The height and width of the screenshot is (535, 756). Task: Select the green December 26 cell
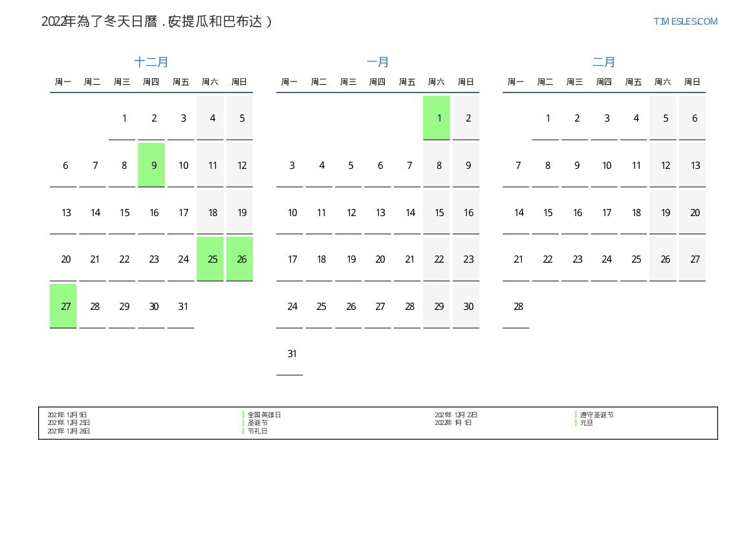tap(242, 259)
